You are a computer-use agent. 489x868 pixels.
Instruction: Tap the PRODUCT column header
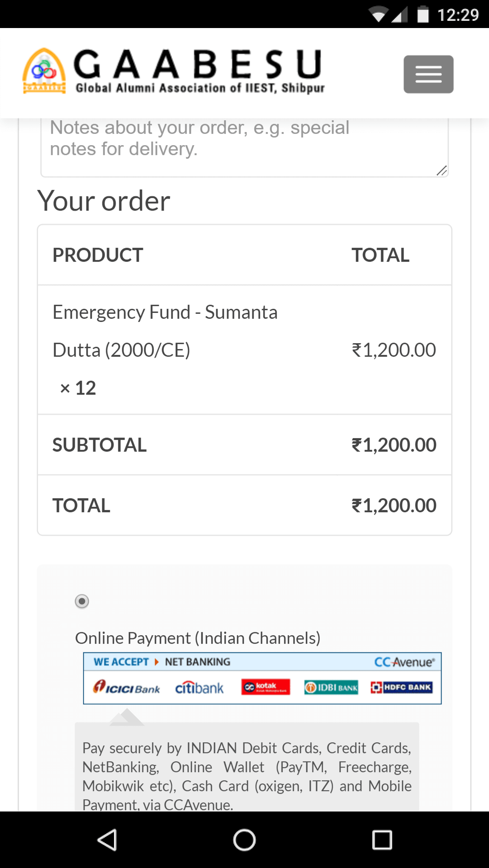point(98,255)
